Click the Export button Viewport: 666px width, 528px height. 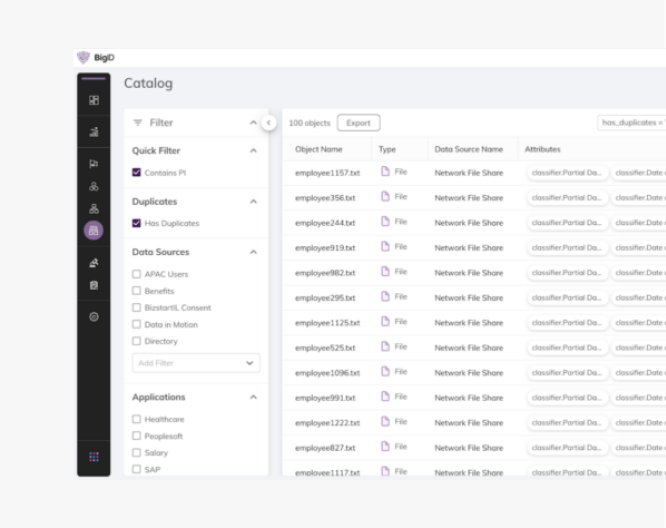[358, 123]
